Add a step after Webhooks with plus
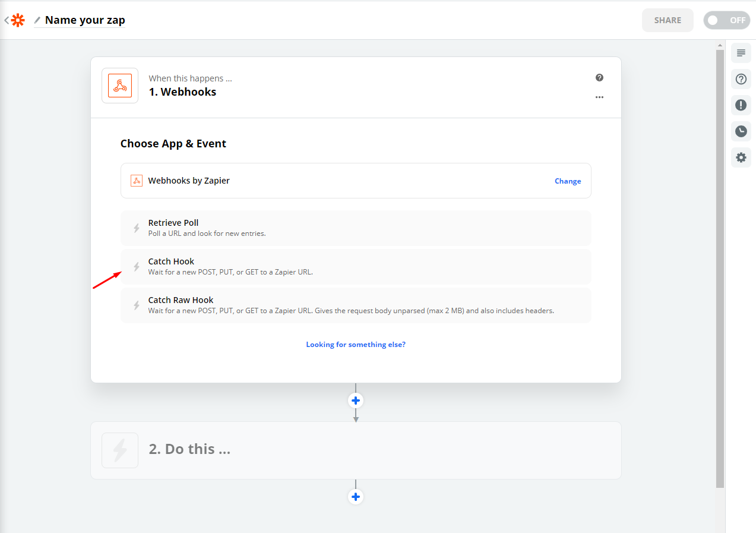Image resolution: width=756 pixels, height=533 pixels. click(356, 400)
